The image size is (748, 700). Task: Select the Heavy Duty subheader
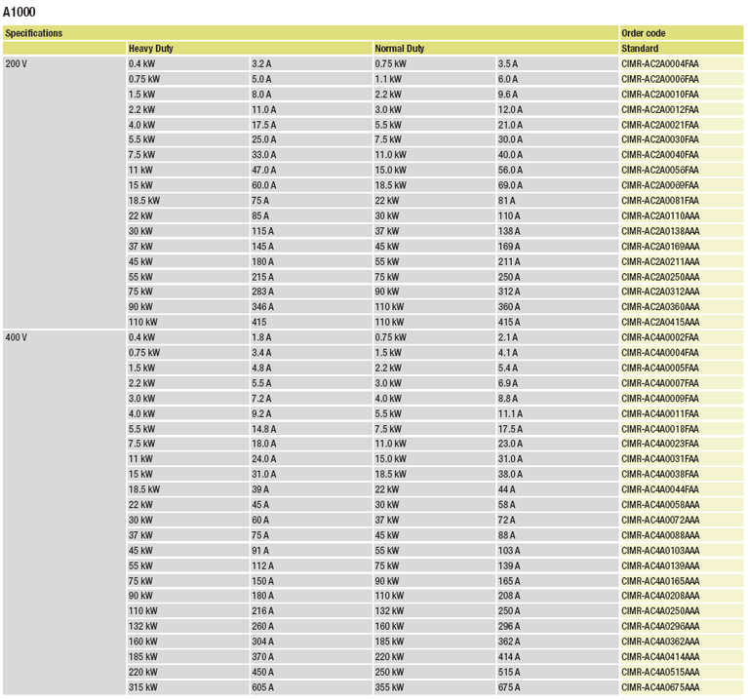tap(151, 48)
